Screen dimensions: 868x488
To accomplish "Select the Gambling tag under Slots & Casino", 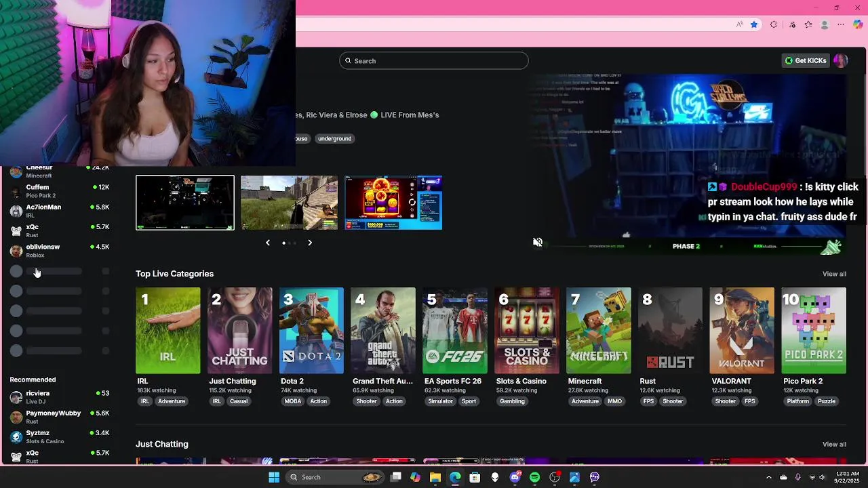I will (512, 401).
